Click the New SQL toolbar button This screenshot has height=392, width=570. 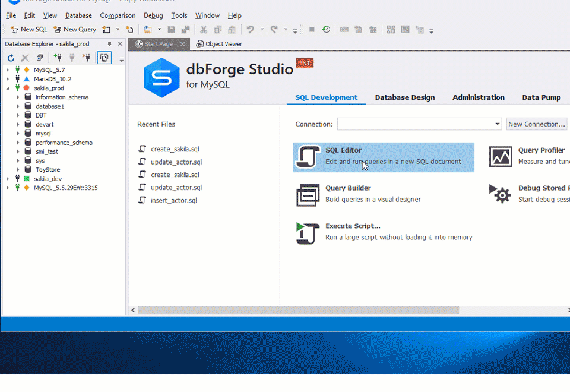(28, 30)
